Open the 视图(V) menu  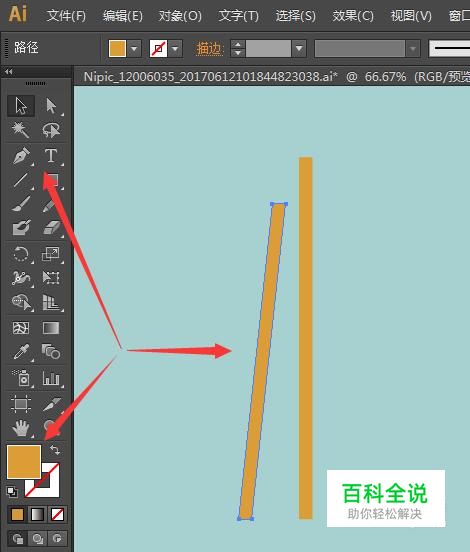click(411, 16)
